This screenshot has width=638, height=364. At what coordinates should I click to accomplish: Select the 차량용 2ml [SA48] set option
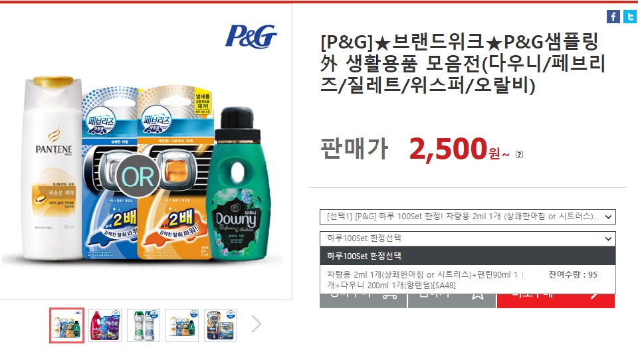coord(467,280)
